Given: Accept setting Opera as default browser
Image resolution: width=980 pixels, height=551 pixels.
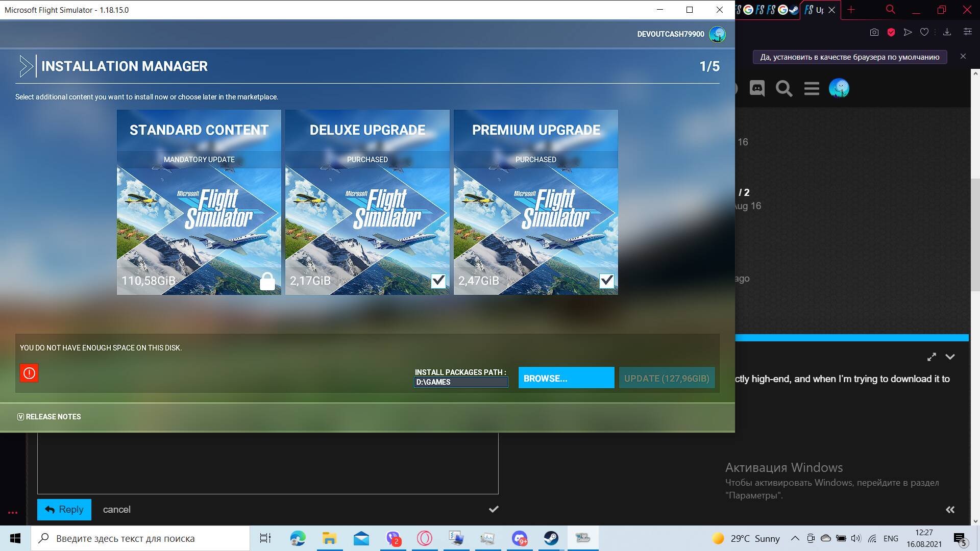Looking at the screenshot, I should point(850,57).
